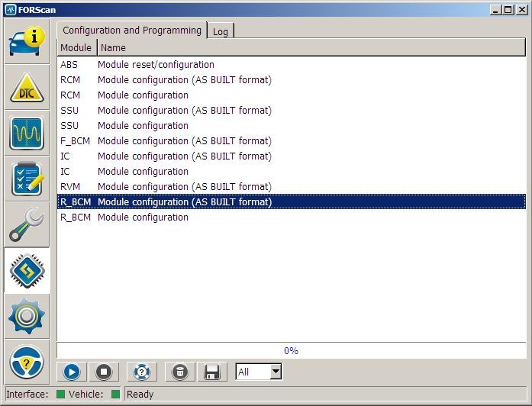Open the tests checklist section

pos(27,179)
